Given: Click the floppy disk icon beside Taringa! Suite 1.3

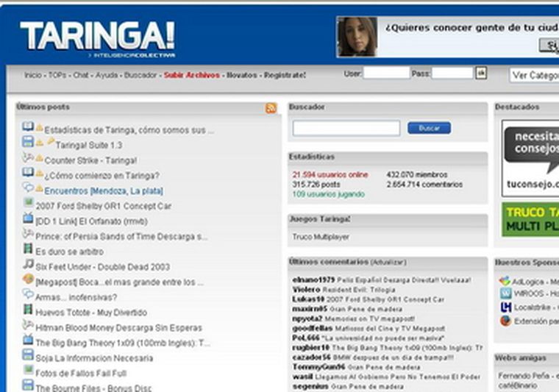Looking at the screenshot, I should coord(28,142).
